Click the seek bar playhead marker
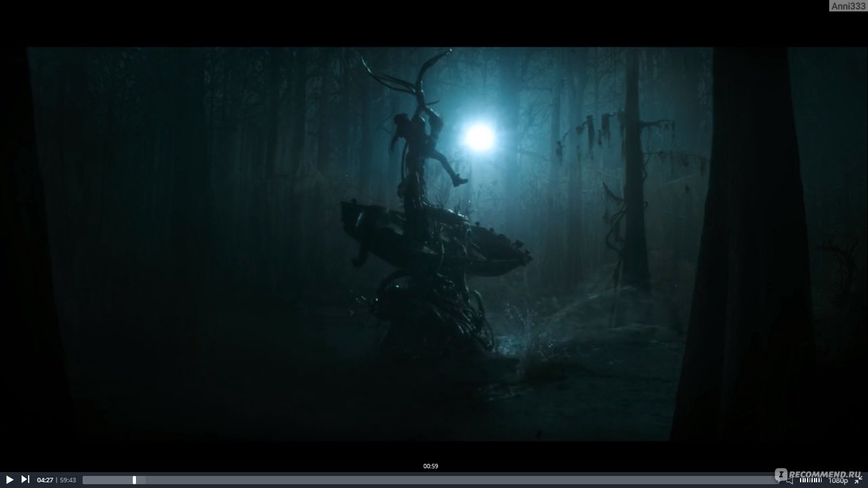 (134, 480)
